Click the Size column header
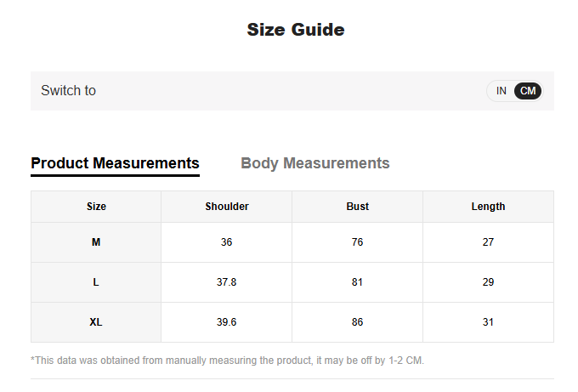The image size is (578, 392). [x=96, y=207]
